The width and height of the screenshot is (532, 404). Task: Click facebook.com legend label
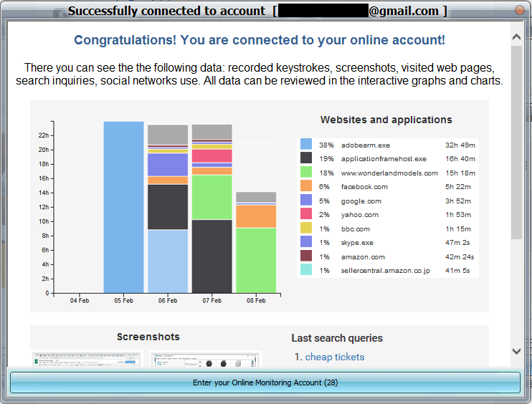click(364, 187)
